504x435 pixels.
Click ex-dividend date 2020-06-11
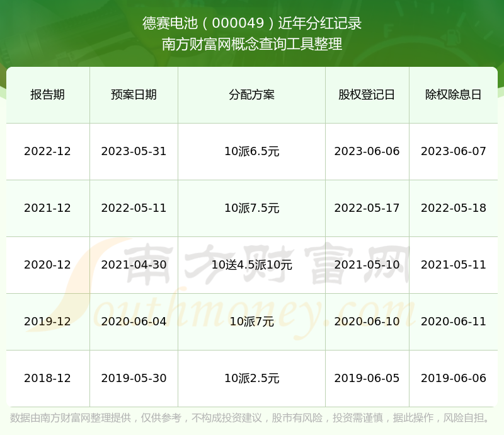tap(453, 321)
